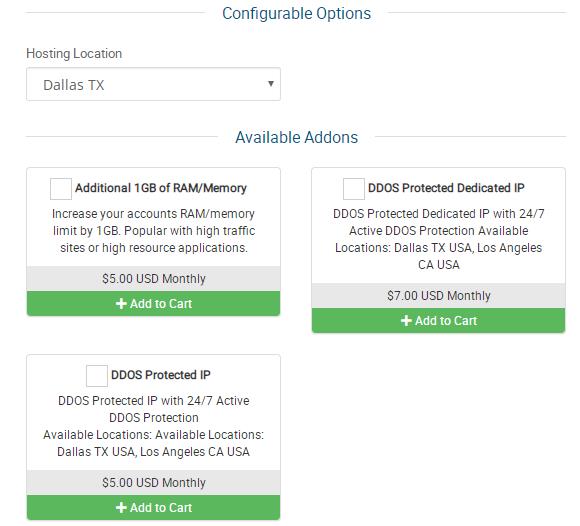Click plus icon on DDOS Protected IP Add to Cart
This screenshot has width=580, height=526.
click(x=121, y=508)
